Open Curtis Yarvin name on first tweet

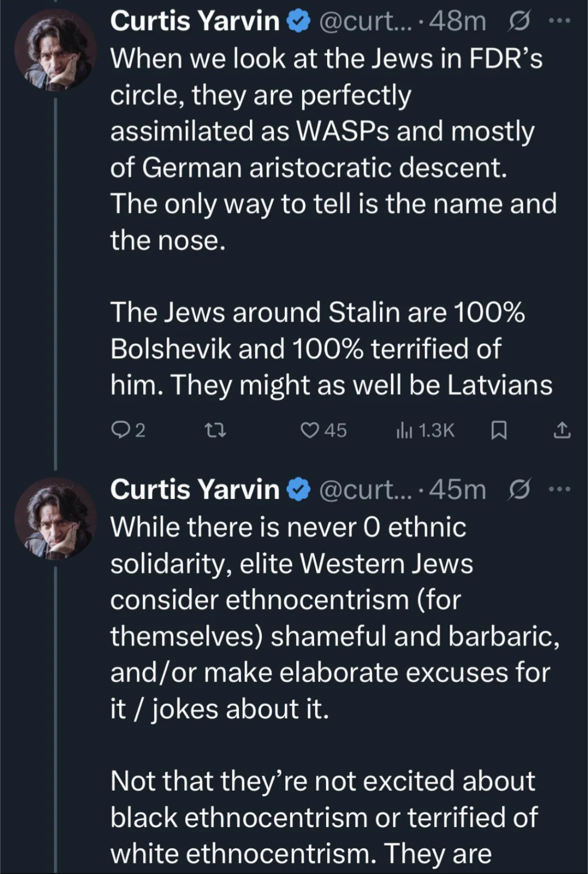194,21
